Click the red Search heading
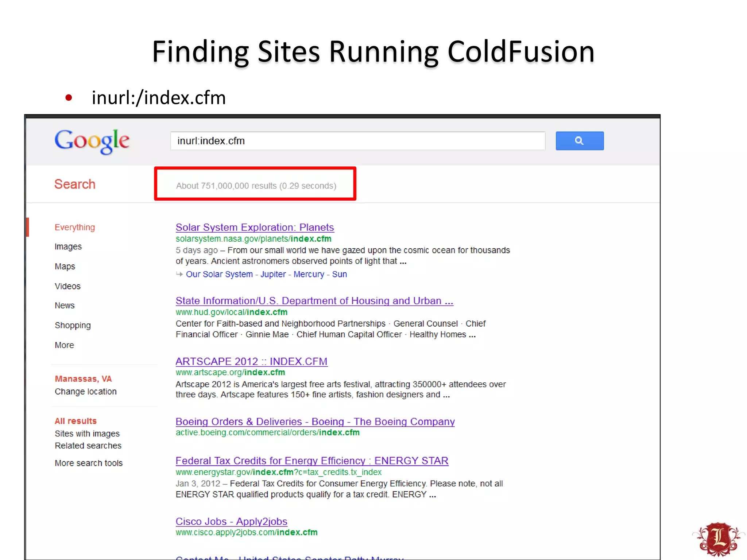The width and height of the screenshot is (747, 560). pyautogui.click(x=75, y=184)
